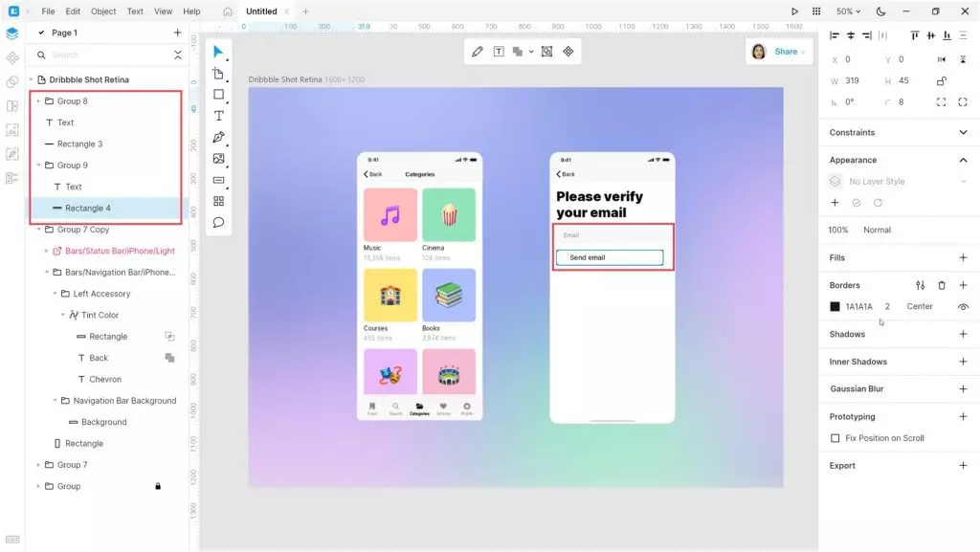This screenshot has height=552, width=980.
Task: Select the Artboard tool
Action: [x=218, y=74]
